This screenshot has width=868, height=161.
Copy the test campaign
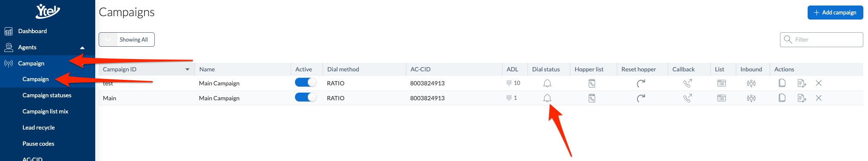coord(782,83)
